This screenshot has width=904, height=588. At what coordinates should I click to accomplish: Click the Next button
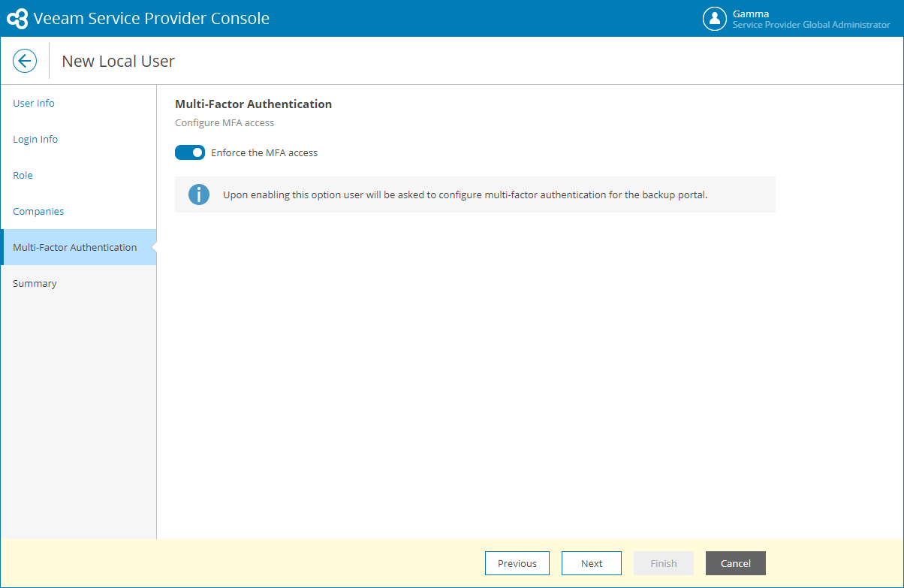tap(592, 563)
